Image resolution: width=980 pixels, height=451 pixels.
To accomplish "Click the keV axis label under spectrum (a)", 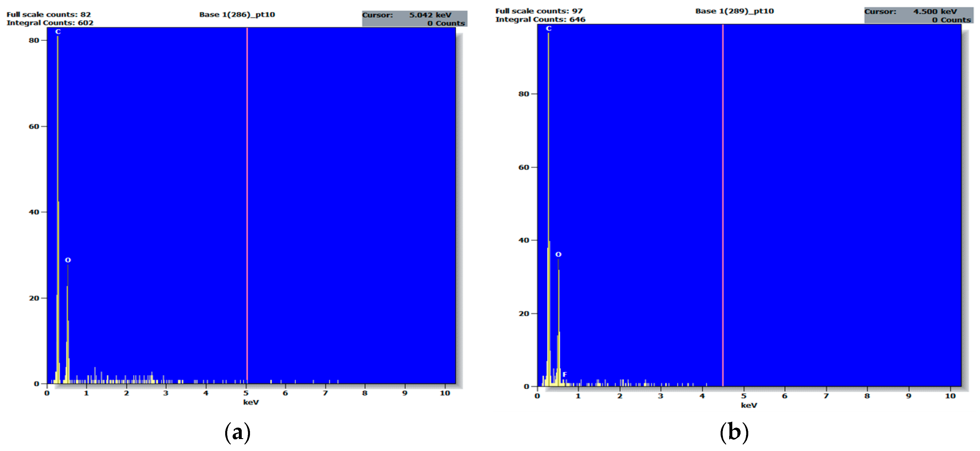I will click(251, 402).
